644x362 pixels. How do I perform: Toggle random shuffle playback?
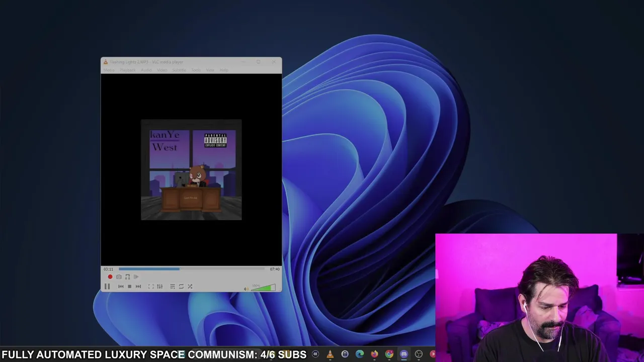pos(190,287)
